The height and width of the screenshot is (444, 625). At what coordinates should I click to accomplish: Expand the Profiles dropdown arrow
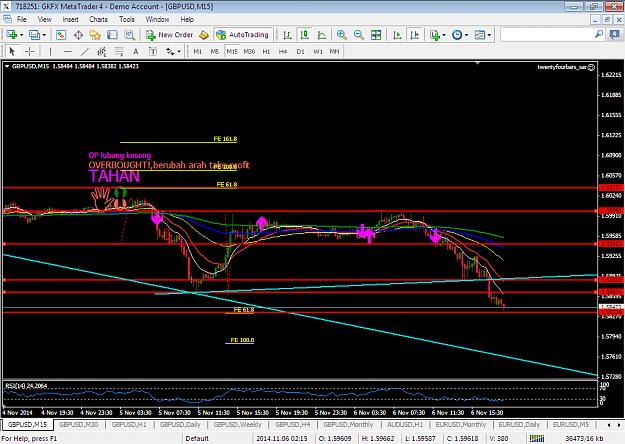[x=44, y=35]
